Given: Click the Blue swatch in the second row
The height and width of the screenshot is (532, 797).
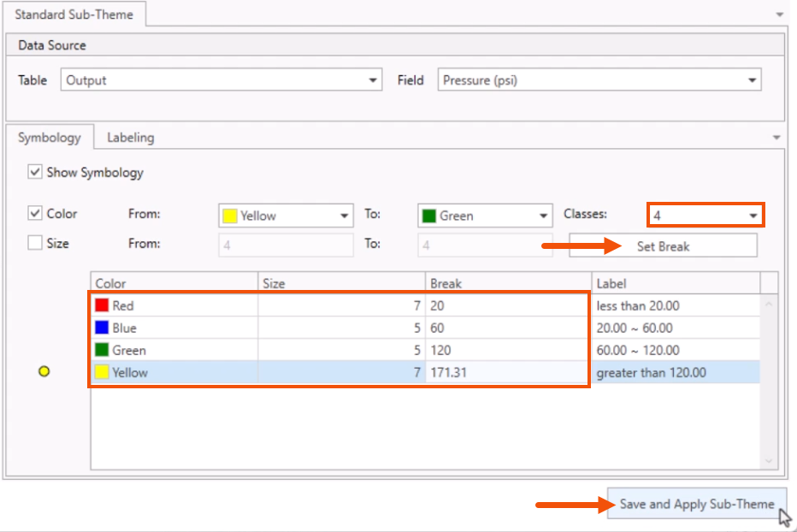Looking at the screenshot, I should click(x=103, y=328).
